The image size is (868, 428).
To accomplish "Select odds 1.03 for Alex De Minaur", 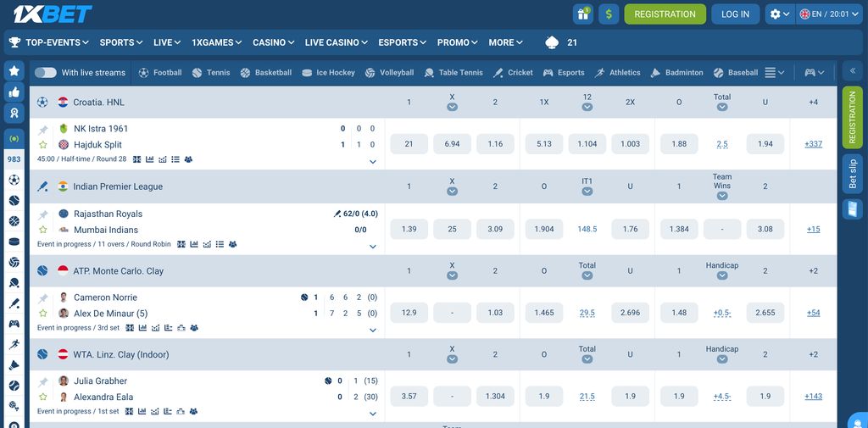I will 495,313.
